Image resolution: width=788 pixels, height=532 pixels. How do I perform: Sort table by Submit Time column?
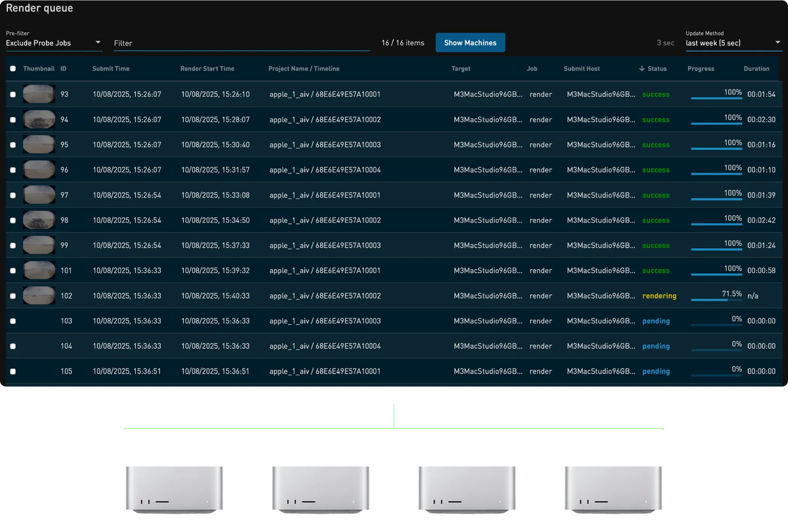[x=111, y=69]
